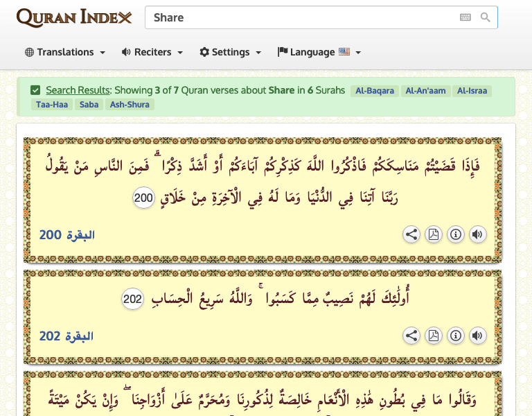532x416 pixels.
Task: Open PDF export for verse 202
Action: 434,336
